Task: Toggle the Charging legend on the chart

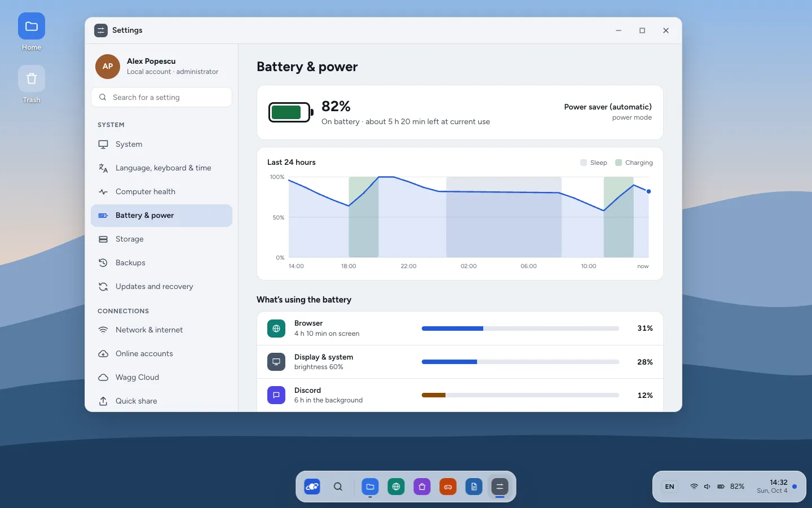Action: coord(634,163)
